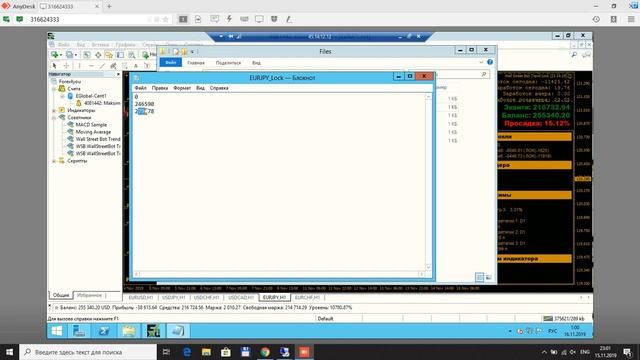
Task: Open remote taskbar MetaTrader icon
Action: [153, 331]
